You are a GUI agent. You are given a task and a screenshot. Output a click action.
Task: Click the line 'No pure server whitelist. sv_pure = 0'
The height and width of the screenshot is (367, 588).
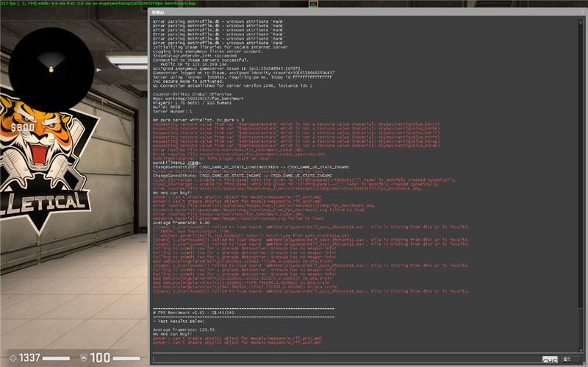tap(198, 120)
